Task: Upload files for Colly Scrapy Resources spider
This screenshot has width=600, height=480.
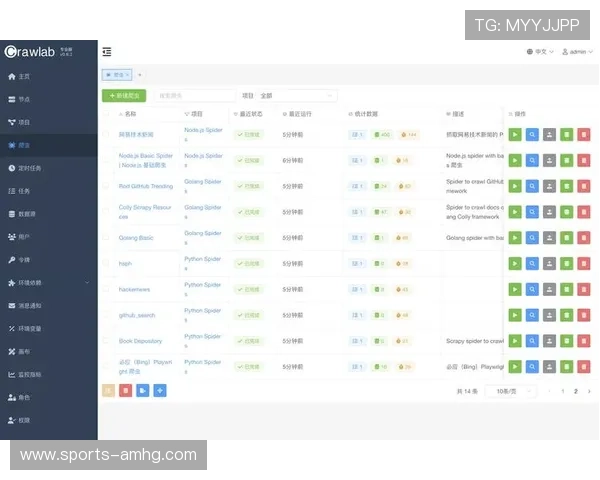Action: tap(549, 212)
